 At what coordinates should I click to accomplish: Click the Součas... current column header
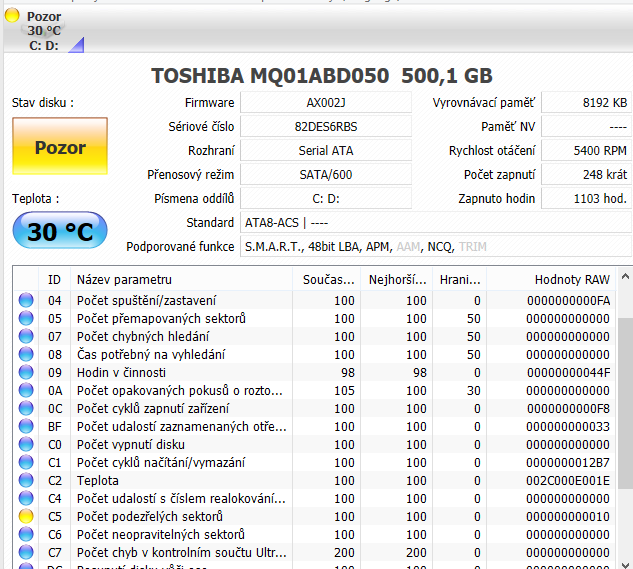tap(327, 279)
